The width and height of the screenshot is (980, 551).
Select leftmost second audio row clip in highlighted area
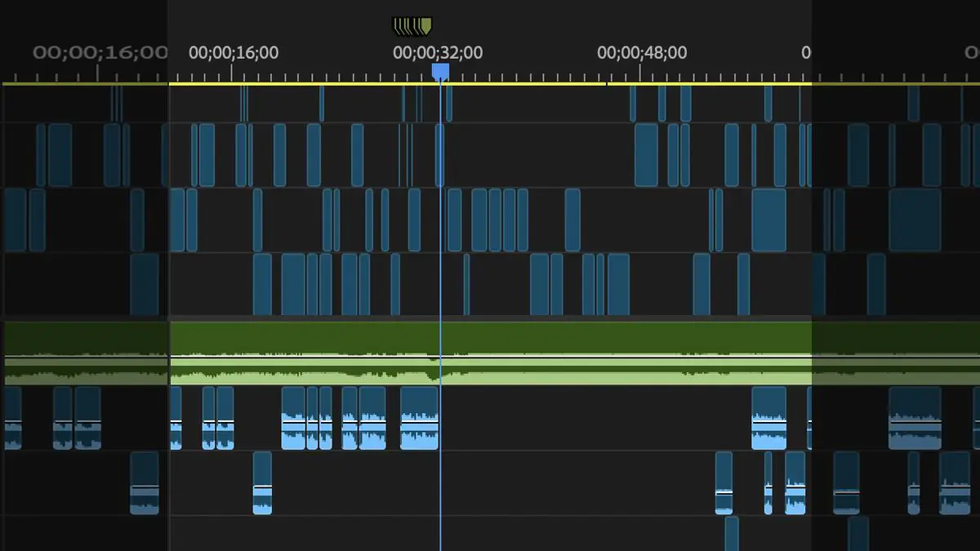point(262,483)
